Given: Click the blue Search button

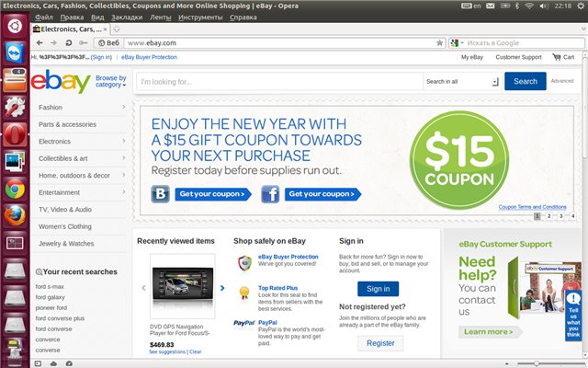Looking at the screenshot, I should 525,81.
